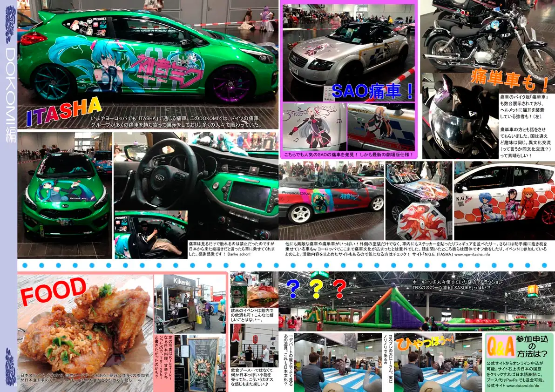Viewport: 555px width, 392px height.
Task: Select the white N.G.E. Evangelion car photo
Action: click(504, 201)
